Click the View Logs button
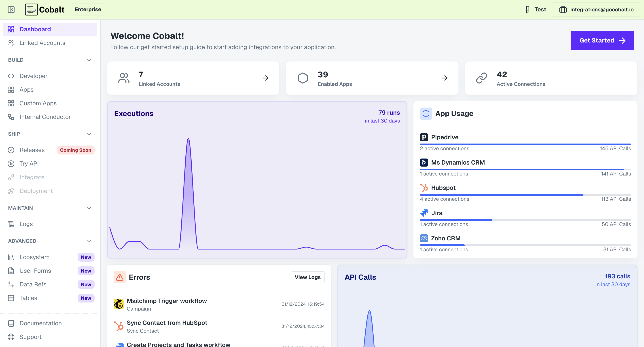The width and height of the screenshot is (644, 347). (307, 277)
